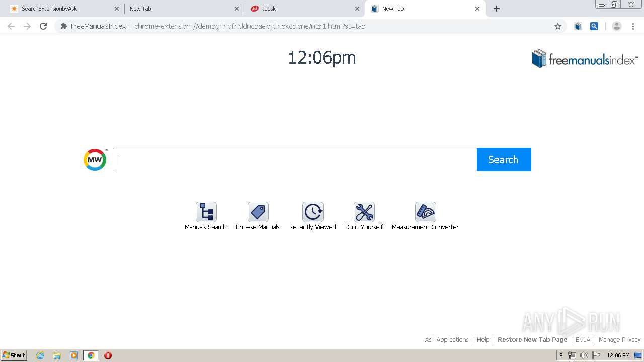Open a new browser tab with plus
The height and width of the screenshot is (362, 644).
pos(497,9)
